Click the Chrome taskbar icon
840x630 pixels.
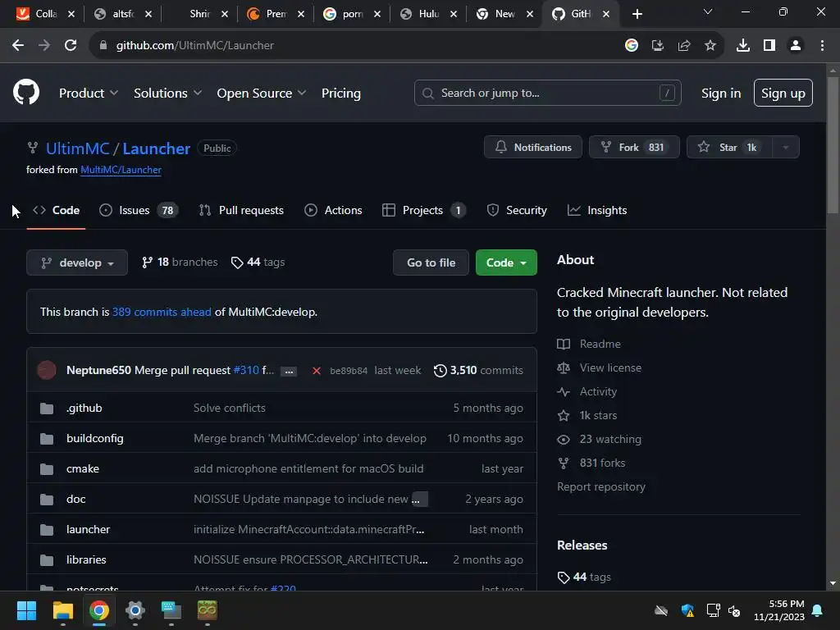(x=99, y=610)
